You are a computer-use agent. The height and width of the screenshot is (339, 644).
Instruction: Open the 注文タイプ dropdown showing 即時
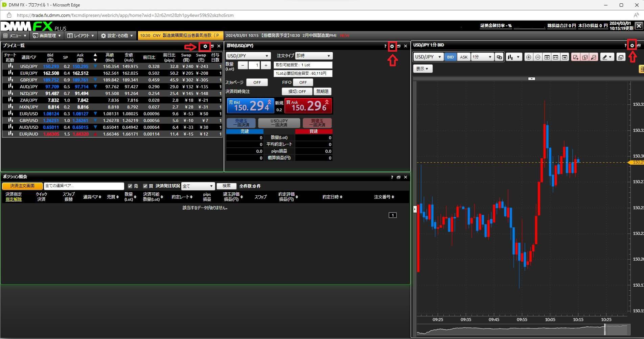314,56
